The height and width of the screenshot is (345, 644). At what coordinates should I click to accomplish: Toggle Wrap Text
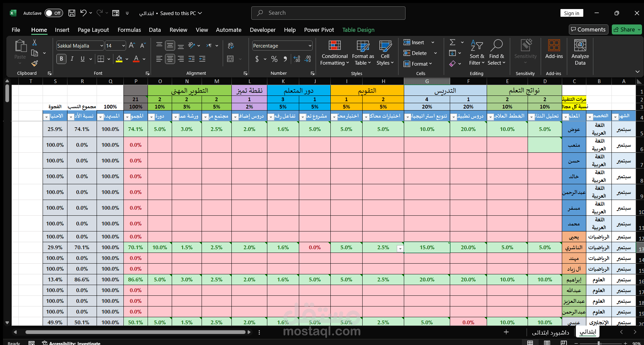pos(230,46)
